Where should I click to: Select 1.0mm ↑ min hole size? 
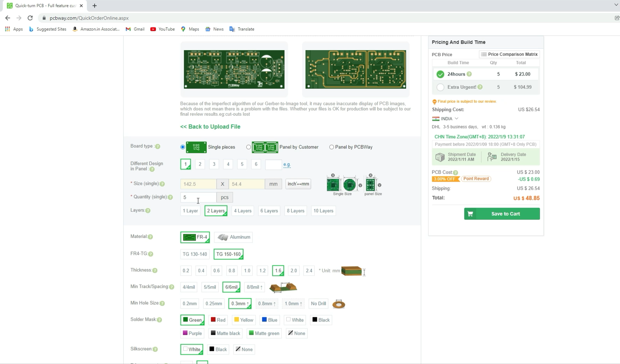[293, 304]
